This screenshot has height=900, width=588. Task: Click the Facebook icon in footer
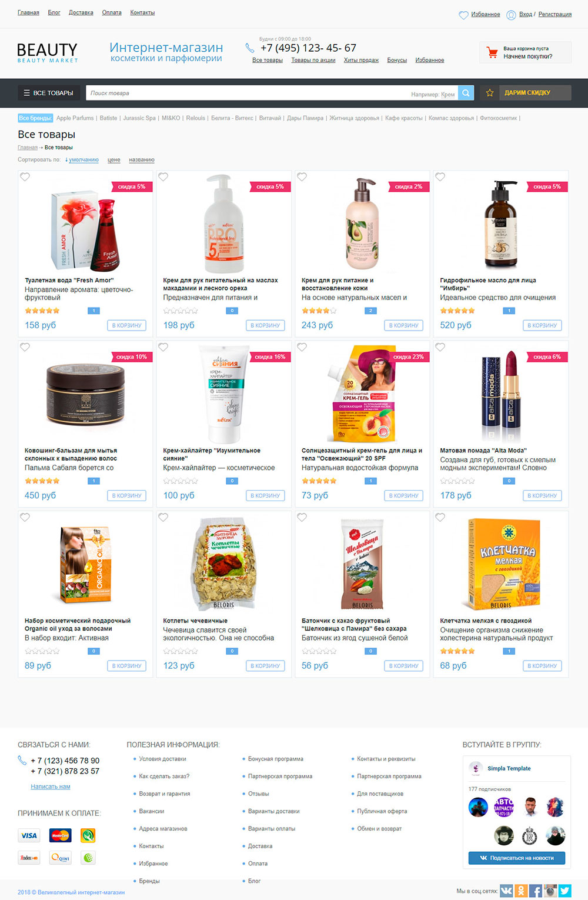click(536, 891)
